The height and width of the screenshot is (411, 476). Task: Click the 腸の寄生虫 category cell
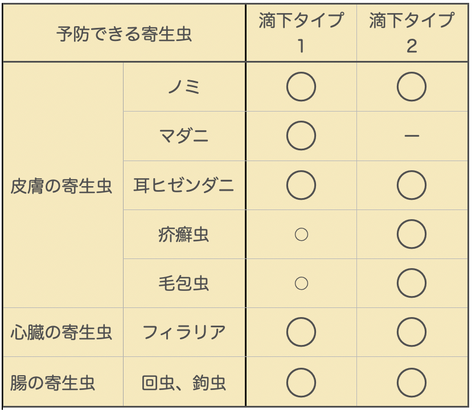point(62,382)
